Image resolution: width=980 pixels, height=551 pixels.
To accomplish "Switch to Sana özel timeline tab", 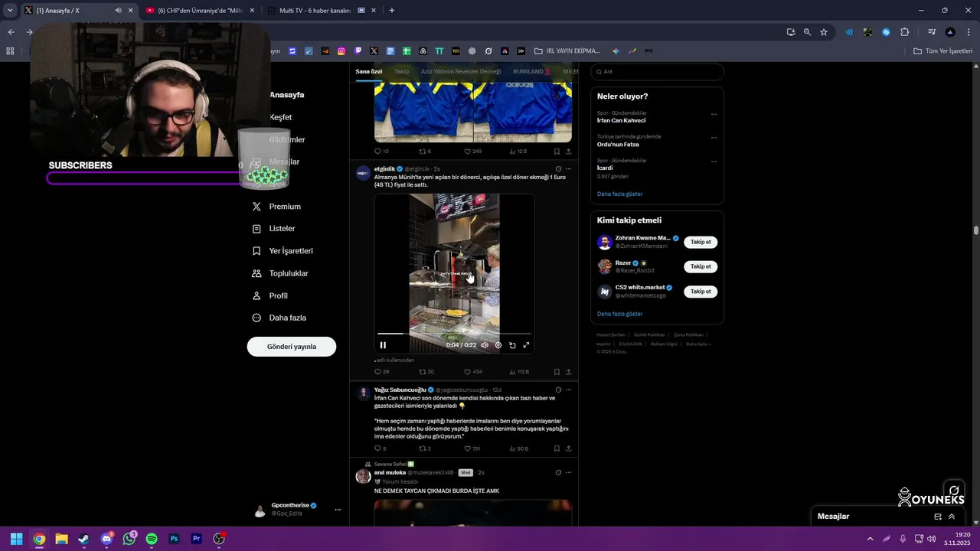I will pyautogui.click(x=368, y=71).
